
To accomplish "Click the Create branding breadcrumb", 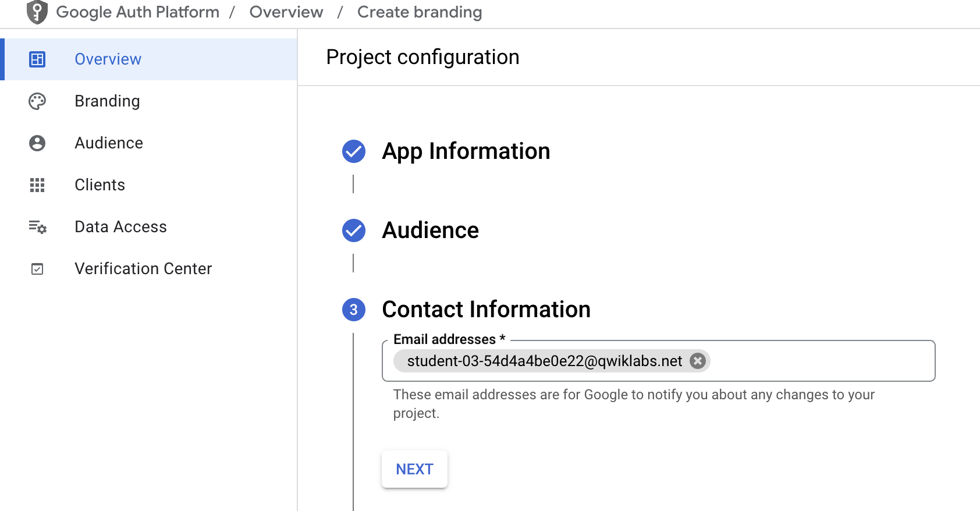I will pyautogui.click(x=420, y=12).
